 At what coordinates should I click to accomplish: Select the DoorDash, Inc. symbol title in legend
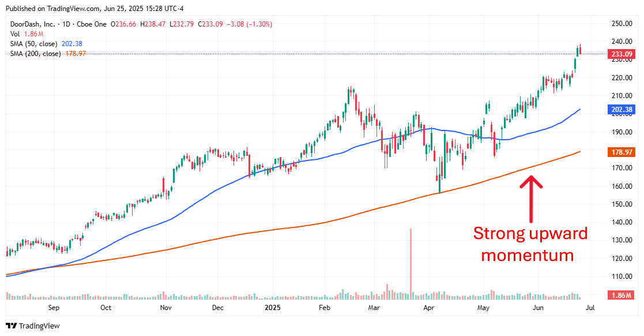pyautogui.click(x=32, y=24)
